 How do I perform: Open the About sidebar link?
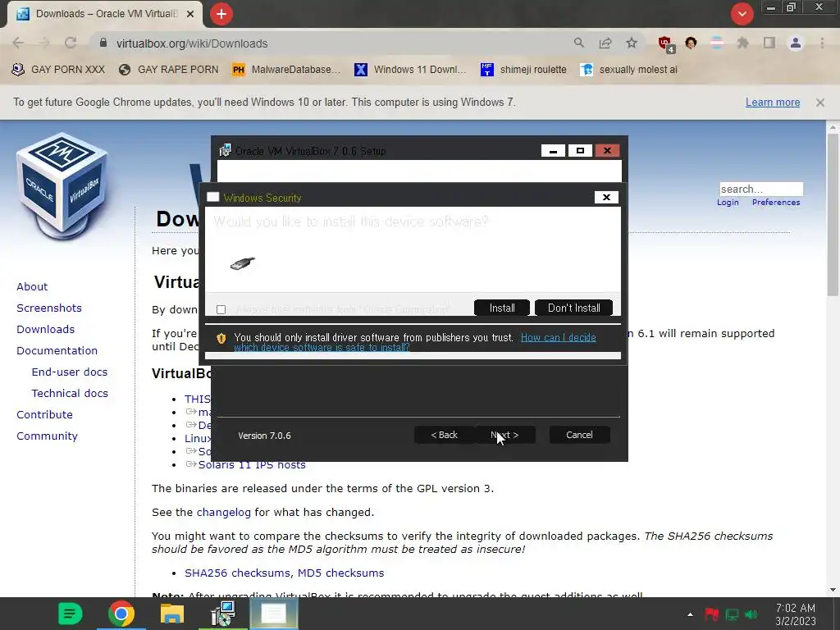32,286
